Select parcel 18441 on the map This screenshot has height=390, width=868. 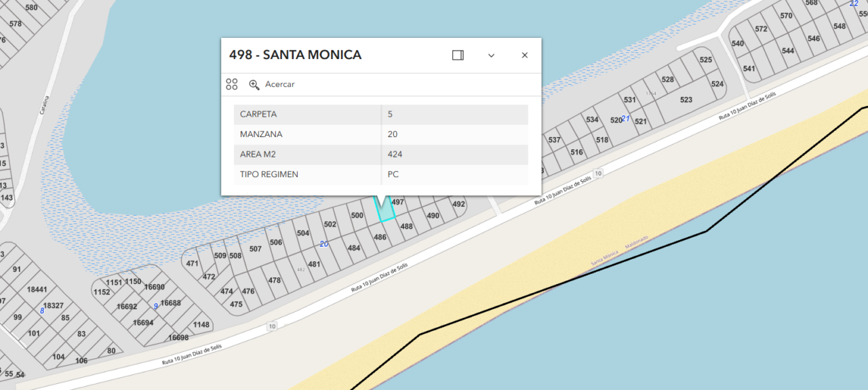37,290
